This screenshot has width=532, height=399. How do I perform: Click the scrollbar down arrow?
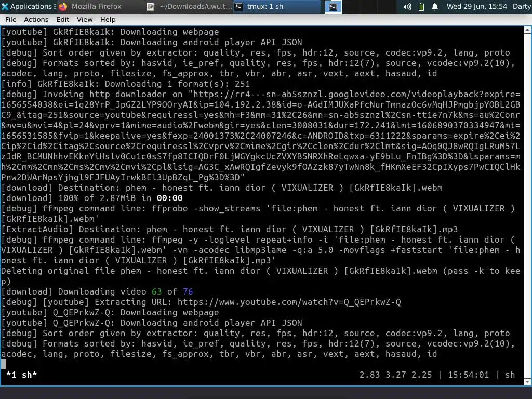click(x=528, y=382)
